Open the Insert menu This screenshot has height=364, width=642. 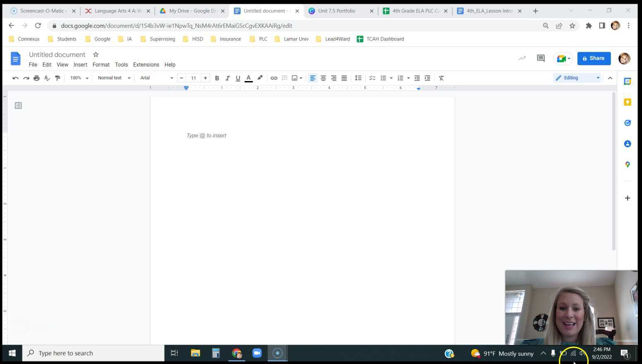pos(80,65)
